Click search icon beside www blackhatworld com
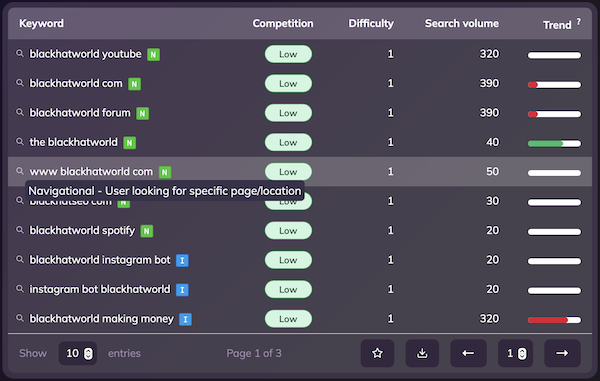600x381 pixels. pyautogui.click(x=20, y=171)
